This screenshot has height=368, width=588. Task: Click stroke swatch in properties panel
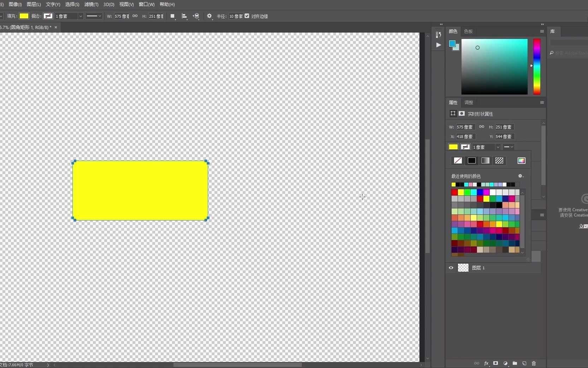(x=466, y=147)
